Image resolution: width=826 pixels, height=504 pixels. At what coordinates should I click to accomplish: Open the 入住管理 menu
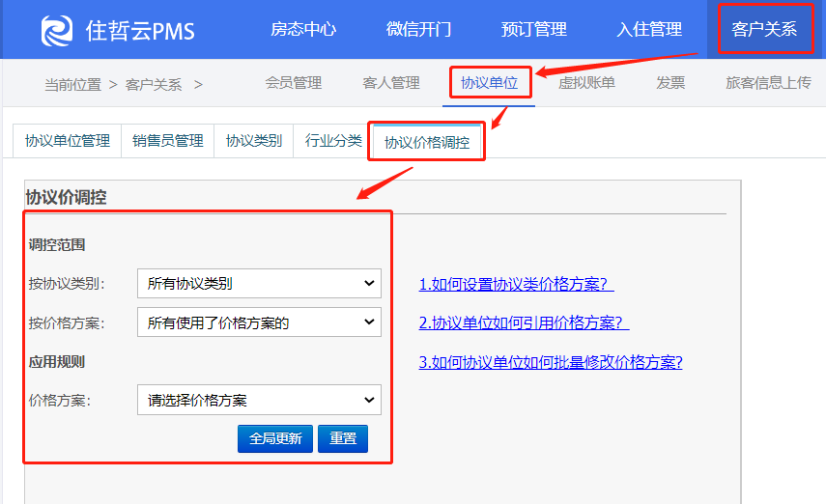coord(649,29)
